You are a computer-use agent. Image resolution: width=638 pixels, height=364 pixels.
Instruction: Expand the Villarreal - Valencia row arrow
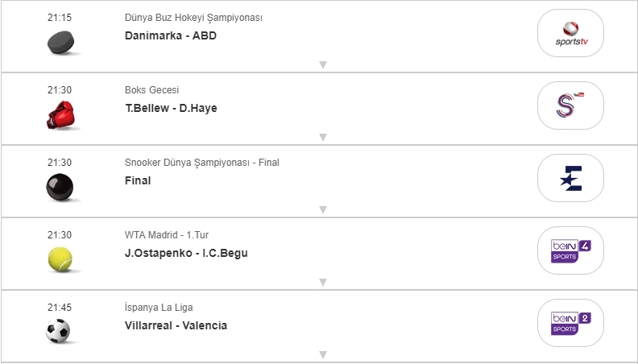322,354
